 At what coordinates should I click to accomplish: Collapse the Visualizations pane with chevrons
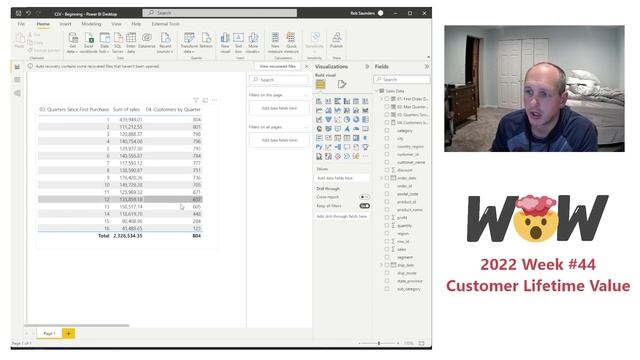(x=367, y=66)
